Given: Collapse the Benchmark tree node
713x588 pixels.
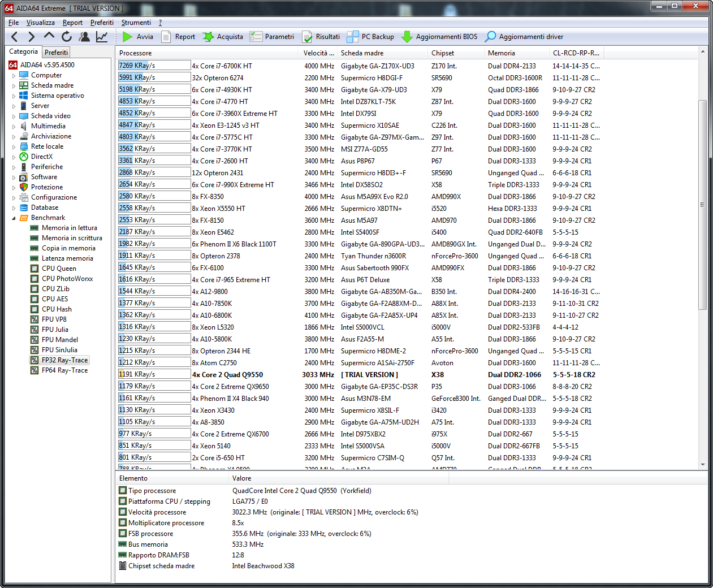Looking at the screenshot, I should pyautogui.click(x=14, y=218).
